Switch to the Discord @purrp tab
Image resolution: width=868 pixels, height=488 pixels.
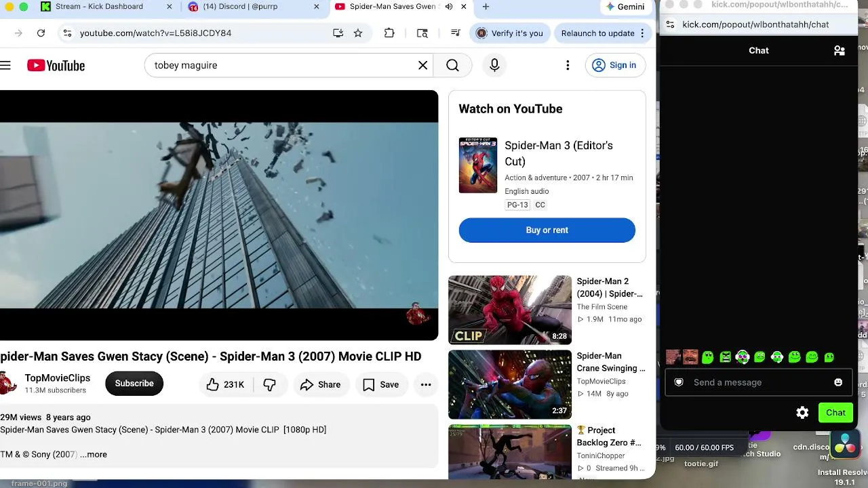(x=240, y=7)
